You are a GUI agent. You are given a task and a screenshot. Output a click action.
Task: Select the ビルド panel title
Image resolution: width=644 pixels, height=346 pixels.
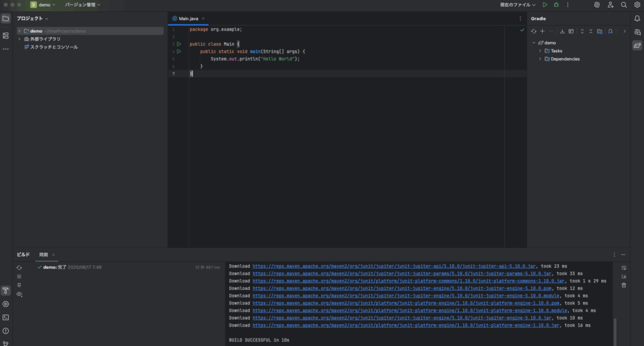(x=23, y=255)
